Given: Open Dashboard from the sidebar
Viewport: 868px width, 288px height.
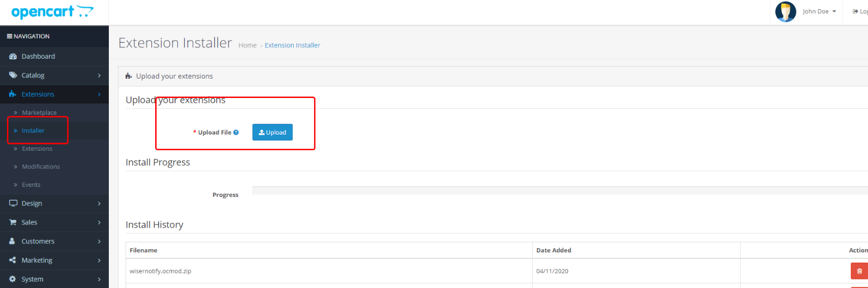Looking at the screenshot, I should tap(54, 57).
